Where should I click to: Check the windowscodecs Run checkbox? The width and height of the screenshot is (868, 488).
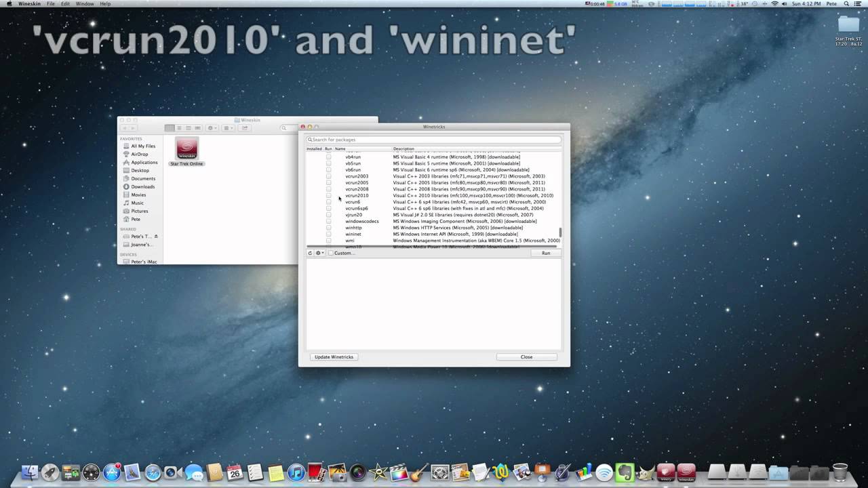[329, 222]
